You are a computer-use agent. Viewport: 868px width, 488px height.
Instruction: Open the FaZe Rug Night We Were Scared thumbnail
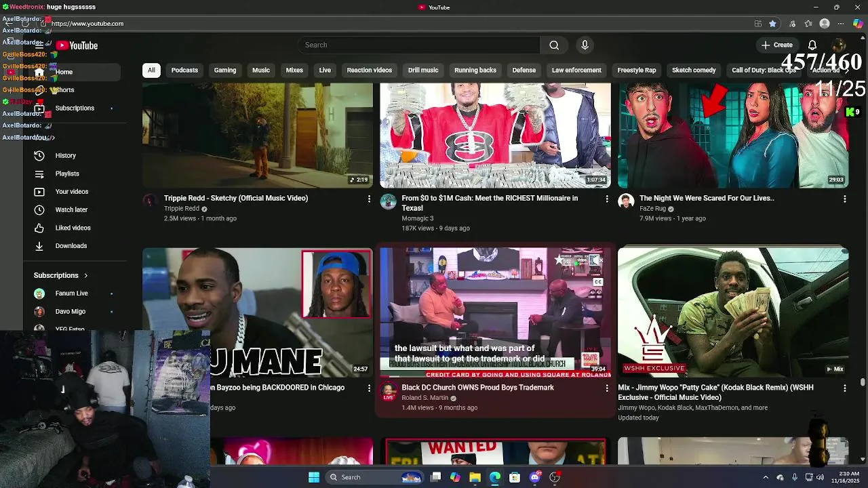coord(733,136)
